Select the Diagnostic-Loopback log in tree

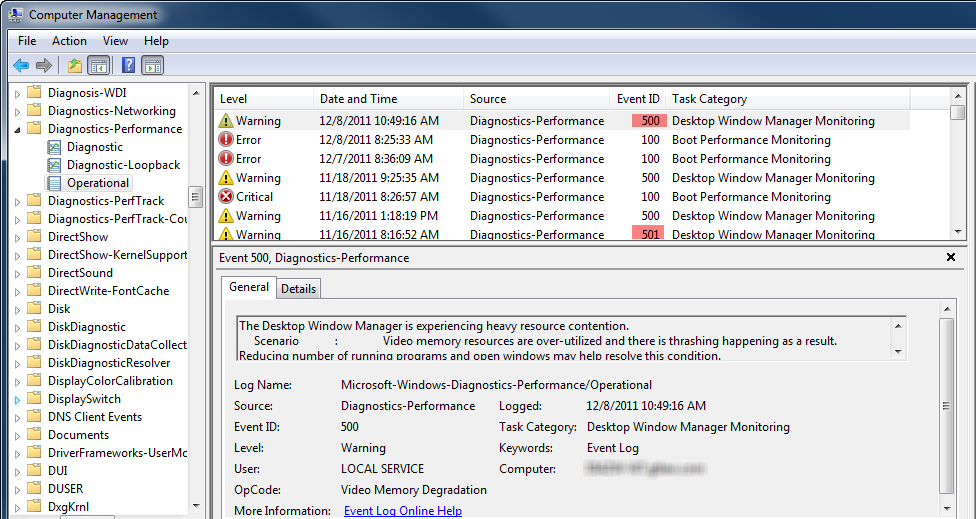pos(123,165)
